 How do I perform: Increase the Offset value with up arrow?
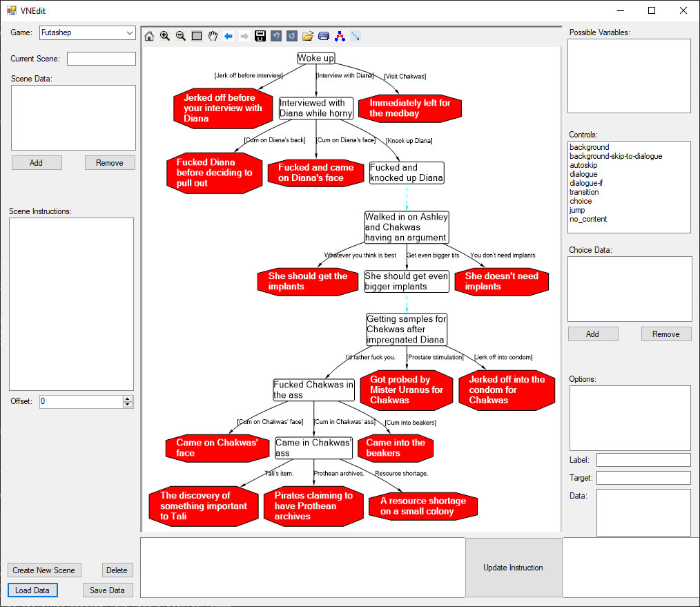pos(128,398)
